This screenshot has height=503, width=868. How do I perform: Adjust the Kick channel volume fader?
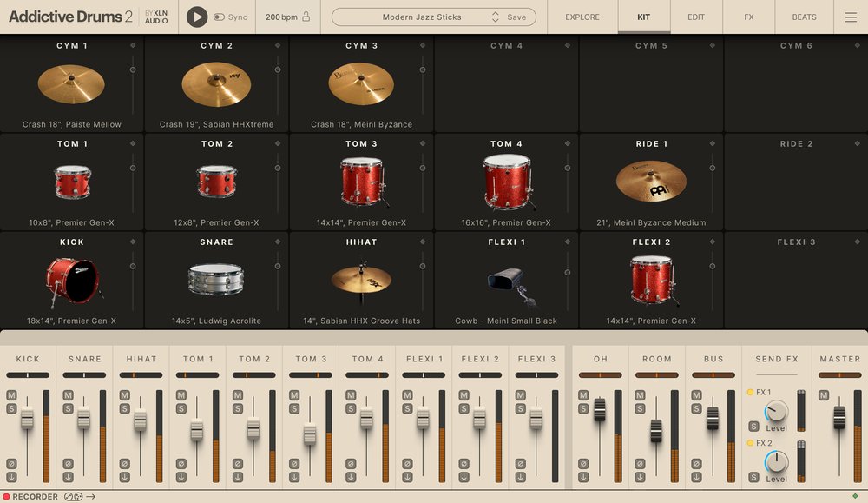click(28, 418)
